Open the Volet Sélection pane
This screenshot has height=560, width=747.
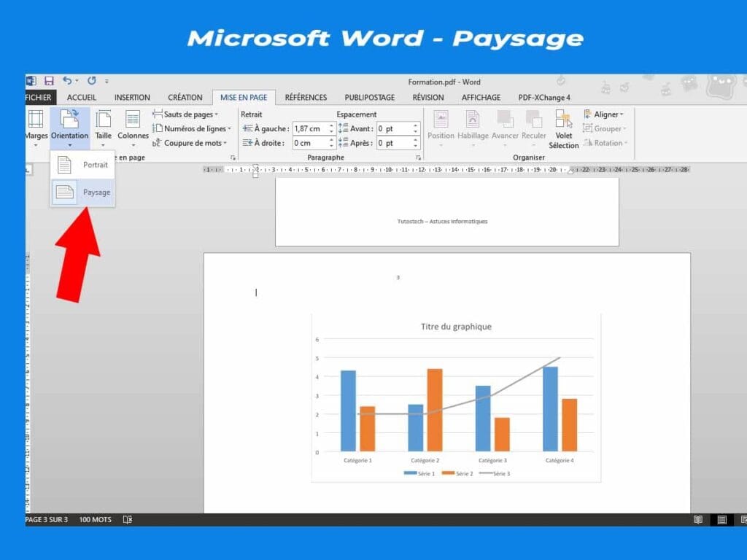point(563,128)
